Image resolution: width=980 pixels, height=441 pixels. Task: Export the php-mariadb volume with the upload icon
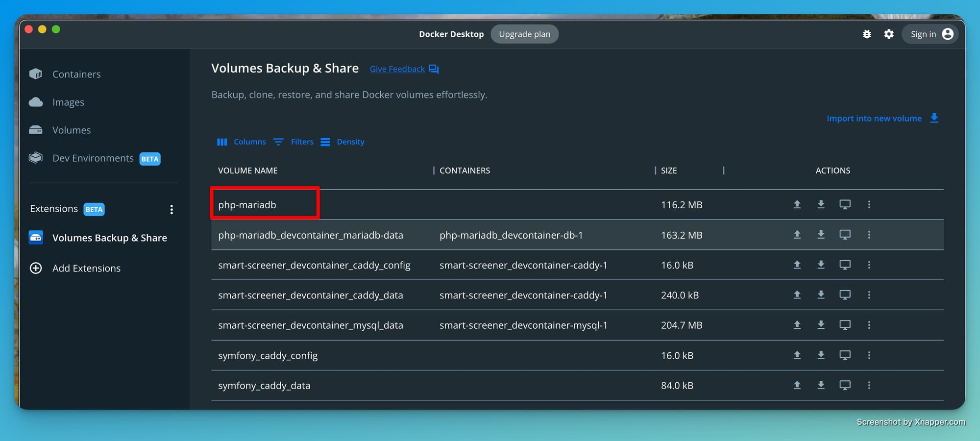(797, 204)
